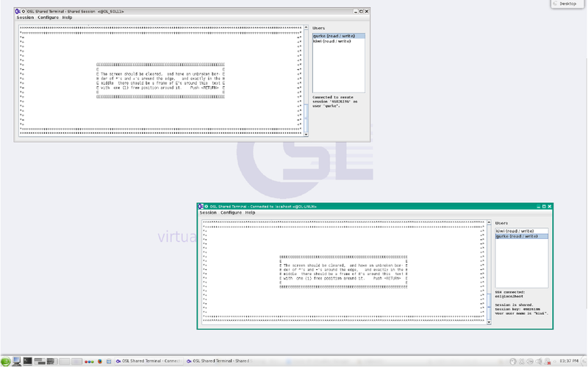The height and width of the screenshot is (367, 588).
Task: Click the app icon in localhost window title bar
Action: pyautogui.click(x=201, y=207)
